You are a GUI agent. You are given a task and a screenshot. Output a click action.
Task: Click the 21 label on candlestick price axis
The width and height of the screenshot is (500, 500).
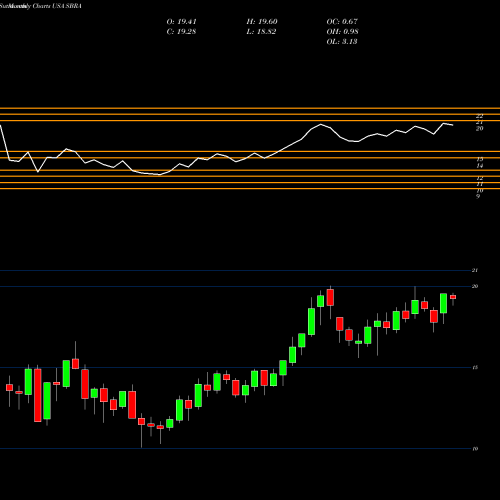pos(475,270)
